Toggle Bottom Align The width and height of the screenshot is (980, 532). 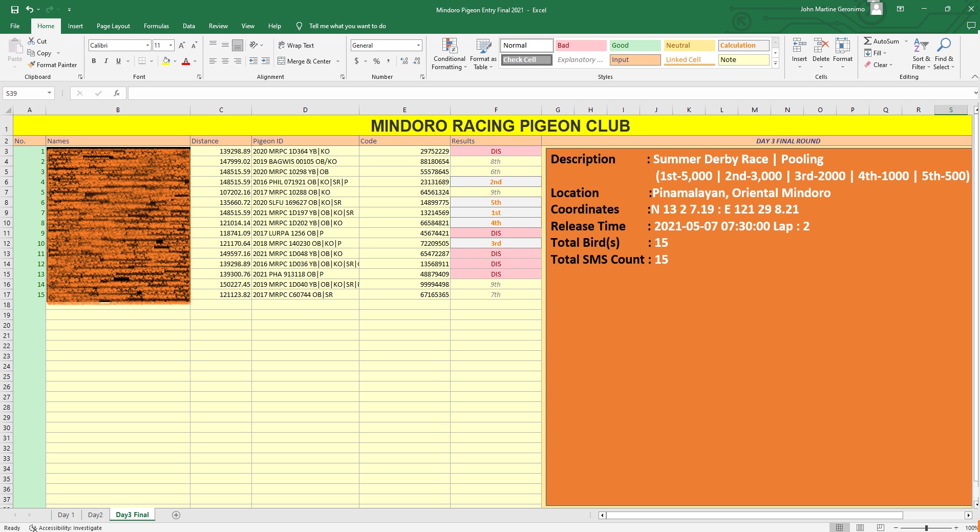(238, 45)
